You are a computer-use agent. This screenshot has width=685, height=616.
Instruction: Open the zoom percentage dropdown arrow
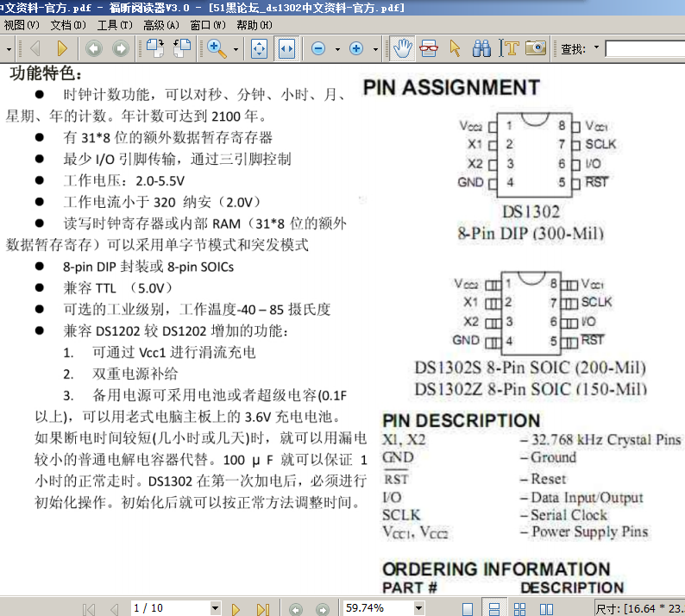point(419,608)
